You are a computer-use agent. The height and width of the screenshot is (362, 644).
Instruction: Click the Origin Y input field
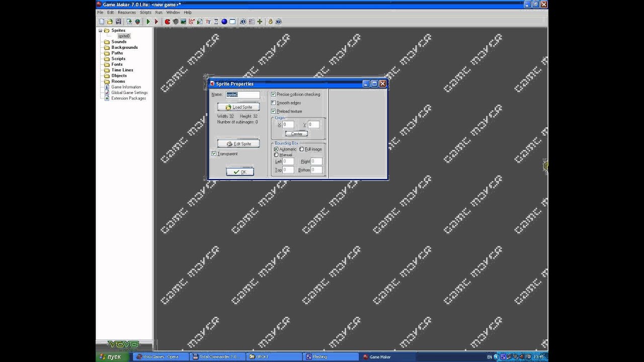pyautogui.click(x=313, y=124)
